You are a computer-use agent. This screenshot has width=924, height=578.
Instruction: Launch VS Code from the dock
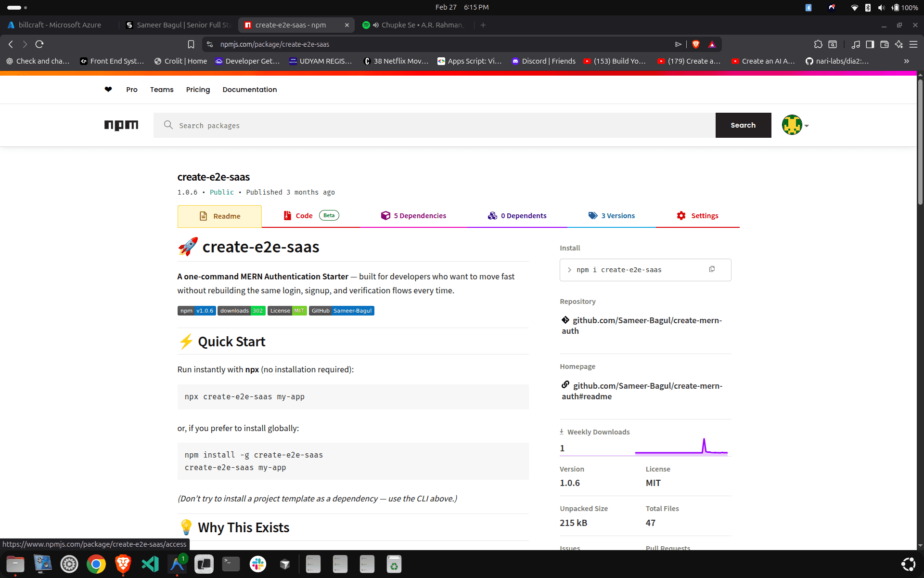tap(150, 564)
